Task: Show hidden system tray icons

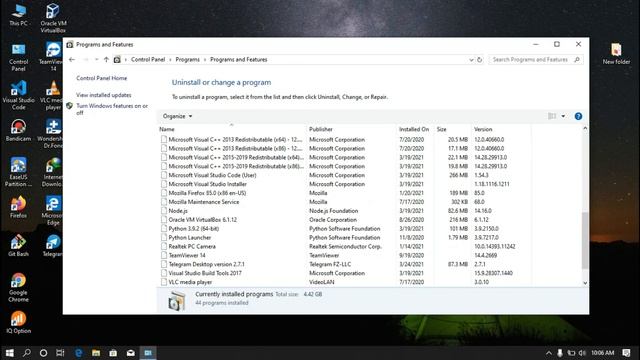Action: (x=549, y=353)
